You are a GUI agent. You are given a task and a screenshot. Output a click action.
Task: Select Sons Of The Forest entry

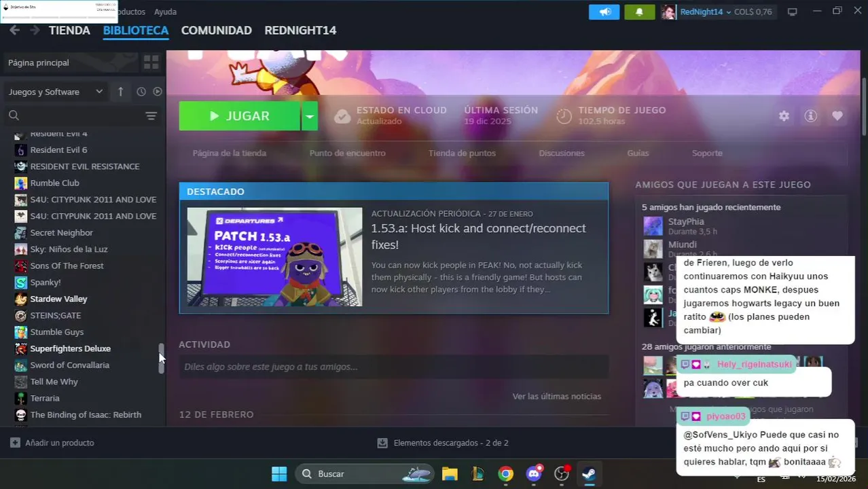[x=67, y=266]
